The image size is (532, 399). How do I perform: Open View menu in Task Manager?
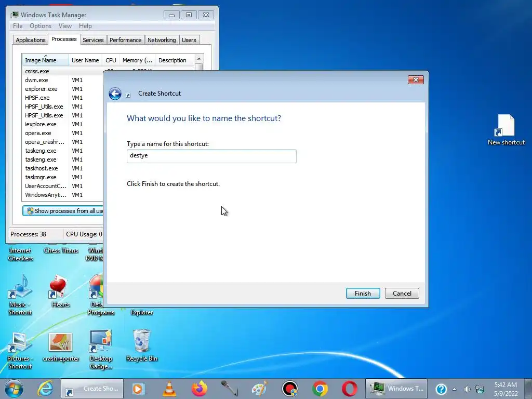(x=65, y=26)
